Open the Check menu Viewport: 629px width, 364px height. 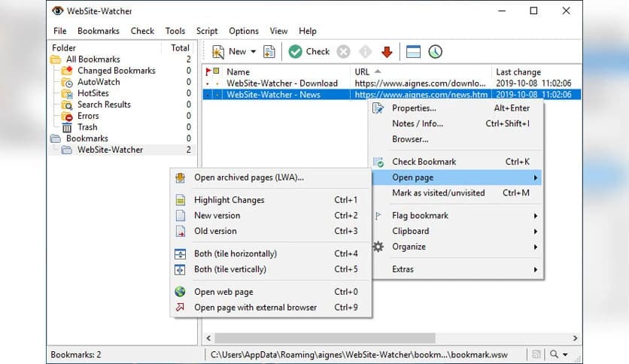click(x=142, y=31)
